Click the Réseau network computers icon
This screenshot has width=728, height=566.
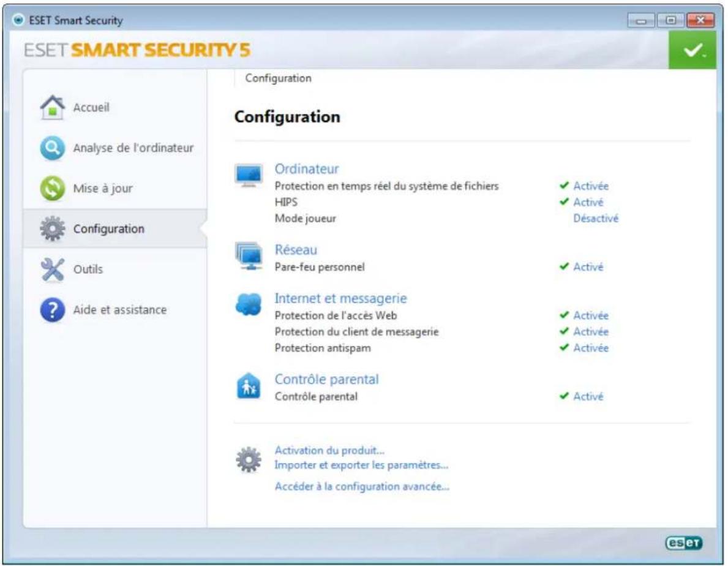[x=249, y=256]
